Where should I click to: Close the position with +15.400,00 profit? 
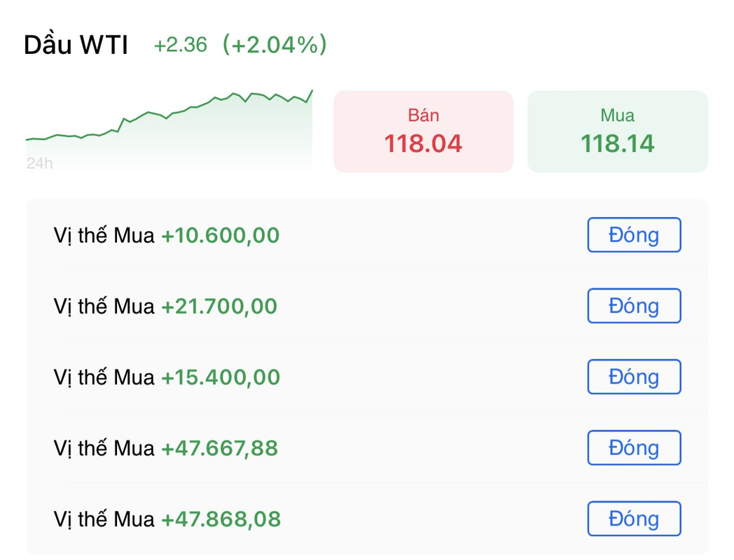tap(634, 377)
